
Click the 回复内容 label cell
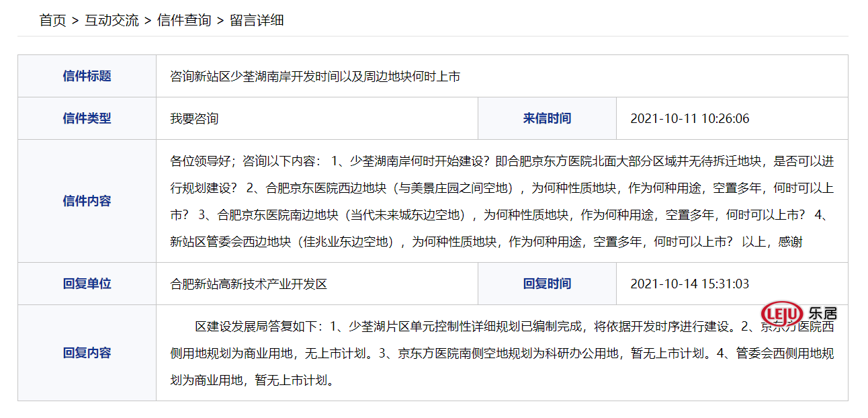[x=87, y=353]
